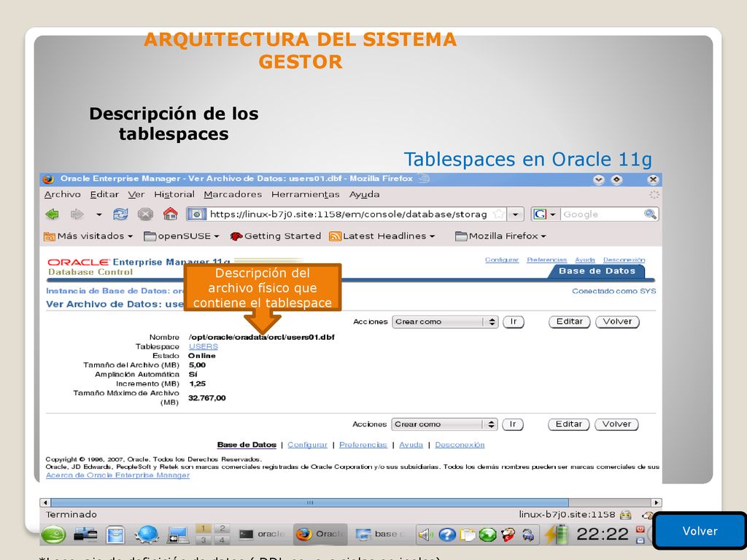Open the Ver menu

136,194
